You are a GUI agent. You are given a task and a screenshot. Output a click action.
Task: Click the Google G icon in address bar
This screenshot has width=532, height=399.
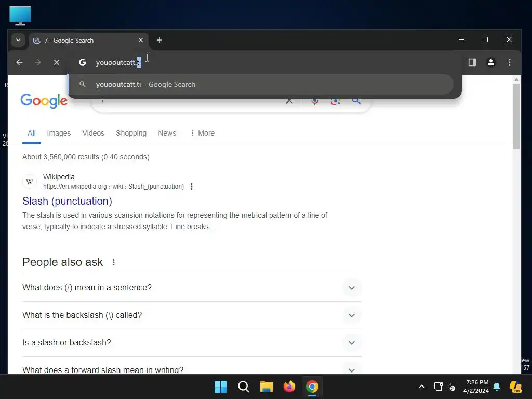pos(82,62)
